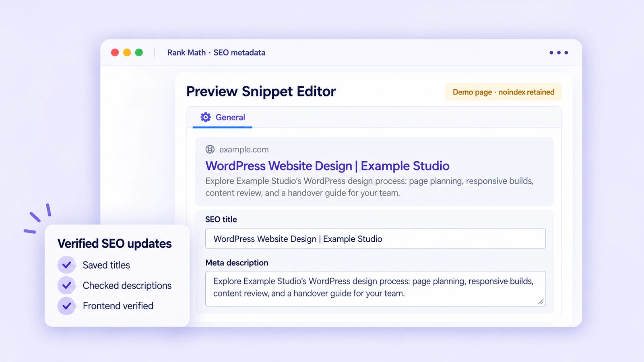Screen dimensions: 644x362
Task: Click the snippet preview description text
Action: [369, 187]
